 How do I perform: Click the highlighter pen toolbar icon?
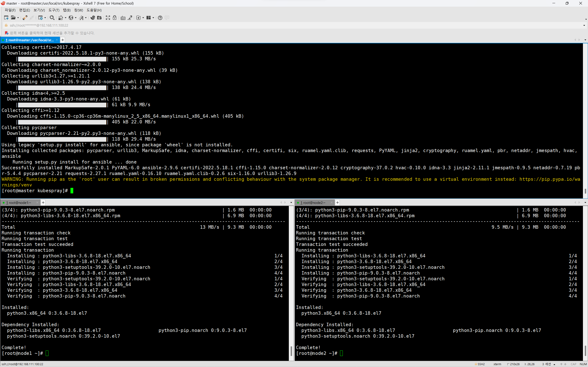130,18
